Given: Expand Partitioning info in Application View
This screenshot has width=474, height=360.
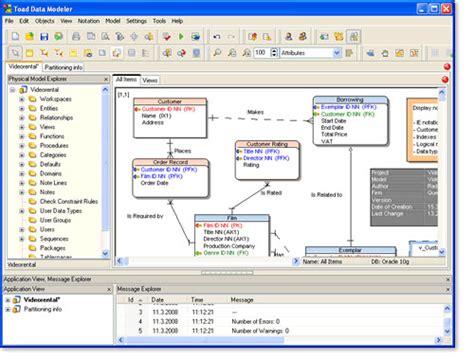Looking at the screenshot, I should coord(7,309).
